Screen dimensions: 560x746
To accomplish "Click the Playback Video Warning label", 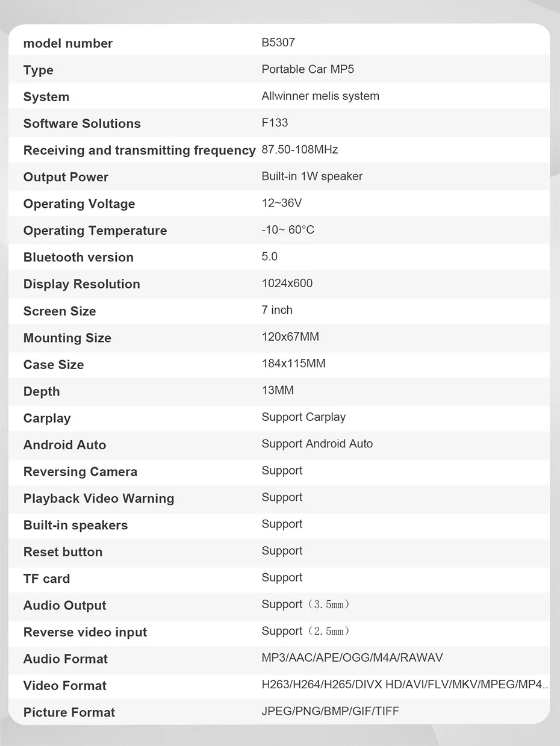I will tap(99, 499).
